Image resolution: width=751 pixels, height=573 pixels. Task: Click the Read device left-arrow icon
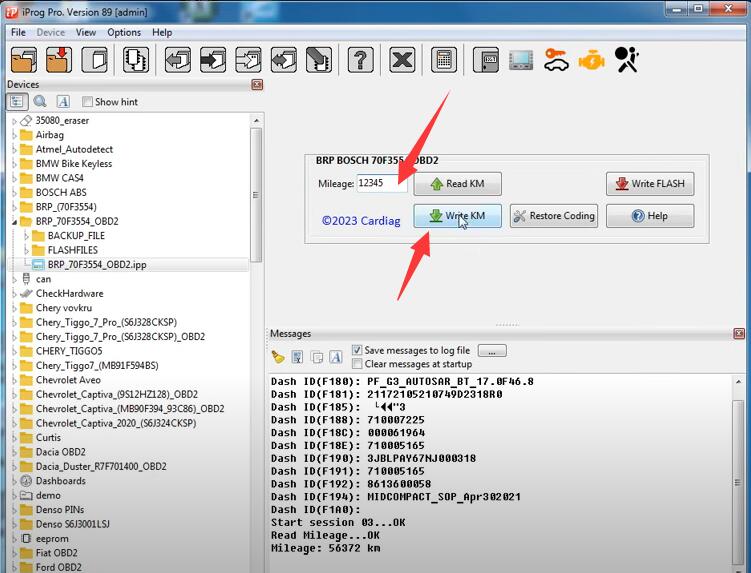178,60
